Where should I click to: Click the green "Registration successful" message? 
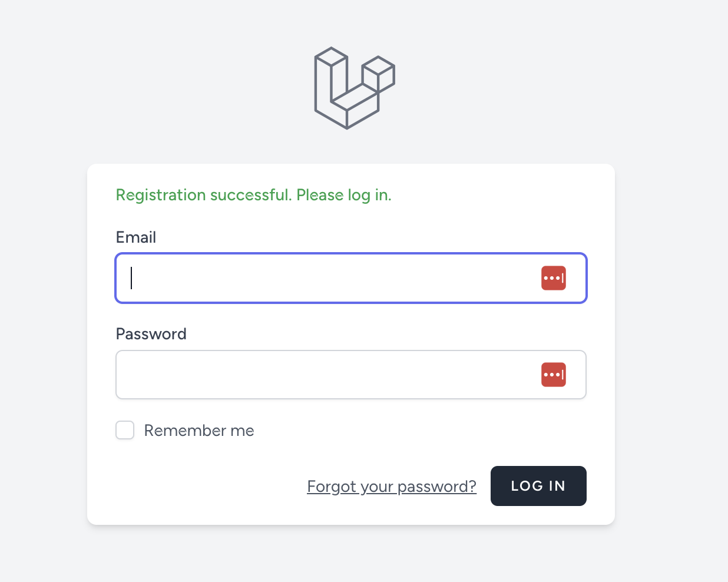pyautogui.click(x=253, y=195)
